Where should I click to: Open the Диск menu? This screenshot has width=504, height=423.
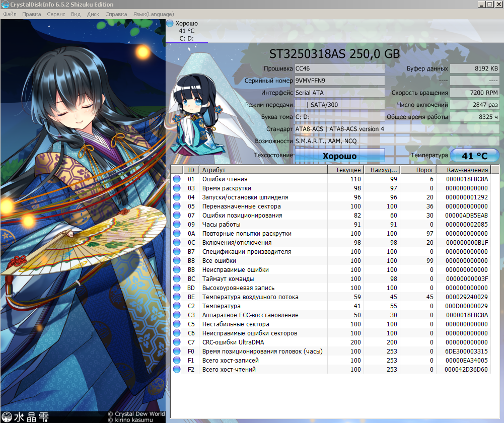click(x=93, y=14)
